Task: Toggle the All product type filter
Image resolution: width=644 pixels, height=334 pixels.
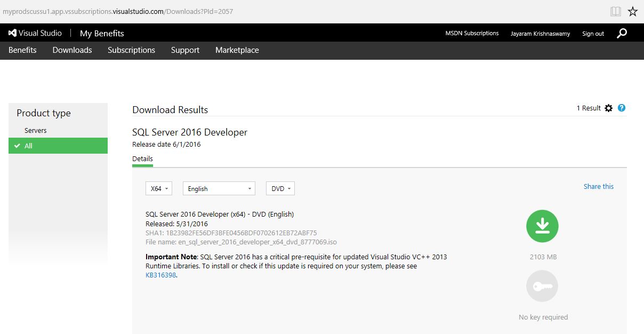Action: point(58,146)
